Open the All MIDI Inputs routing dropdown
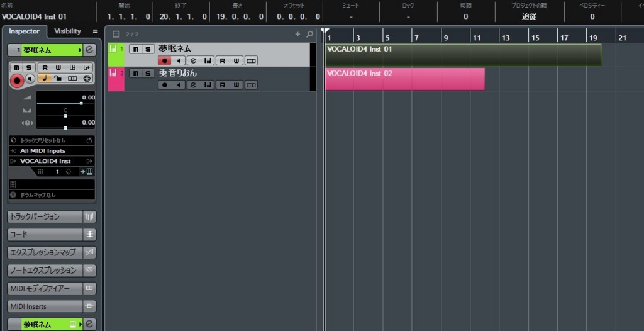 pyautogui.click(x=52, y=151)
